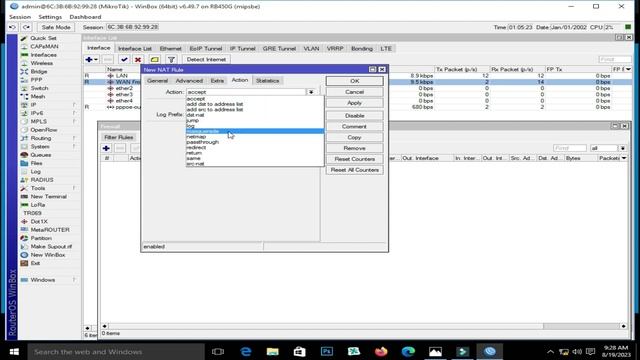Open Interfaces from the sidebar menu
The width and height of the screenshot is (640, 360).
[x=43, y=55]
